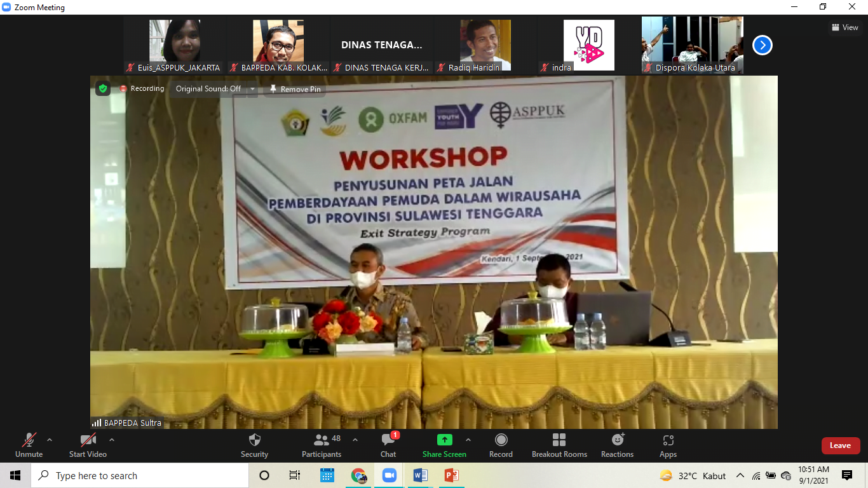
Task: Expand video options arrow beside Start Video
Action: (112, 440)
